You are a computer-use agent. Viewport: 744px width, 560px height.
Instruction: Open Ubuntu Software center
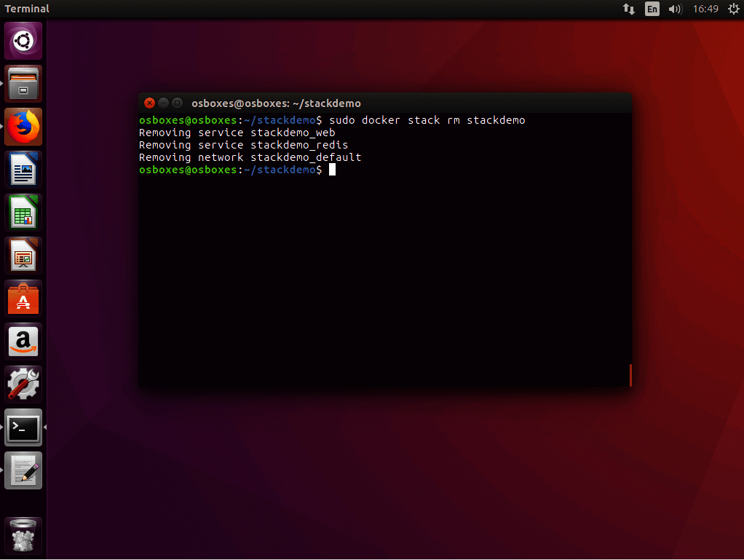(x=23, y=299)
